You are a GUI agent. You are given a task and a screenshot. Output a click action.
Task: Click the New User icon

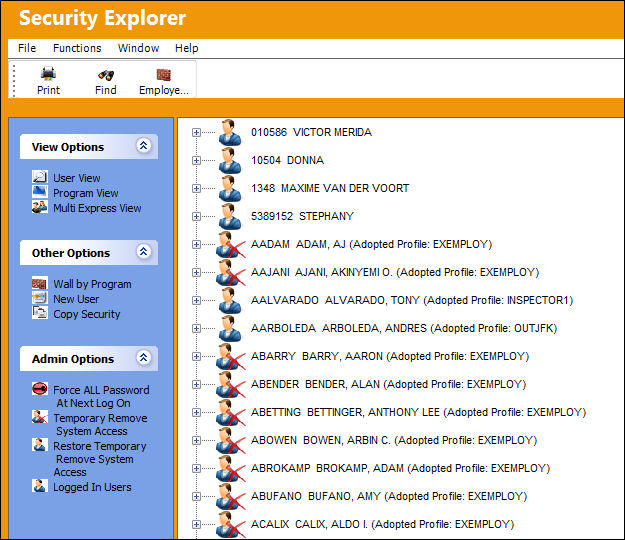(x=40, y=298)
